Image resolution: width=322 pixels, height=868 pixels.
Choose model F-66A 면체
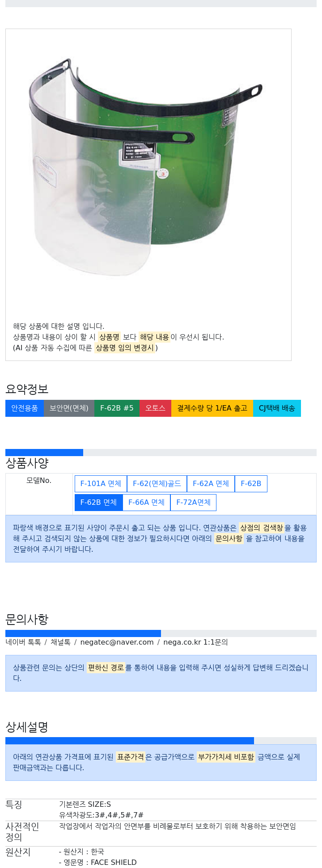(x=146, y=503)
